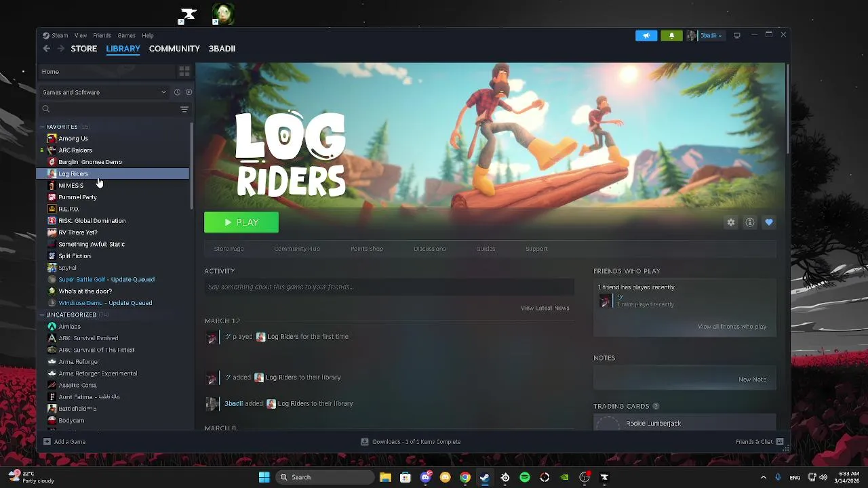
Task: Open the Store Page link
Action: point(229,249)
